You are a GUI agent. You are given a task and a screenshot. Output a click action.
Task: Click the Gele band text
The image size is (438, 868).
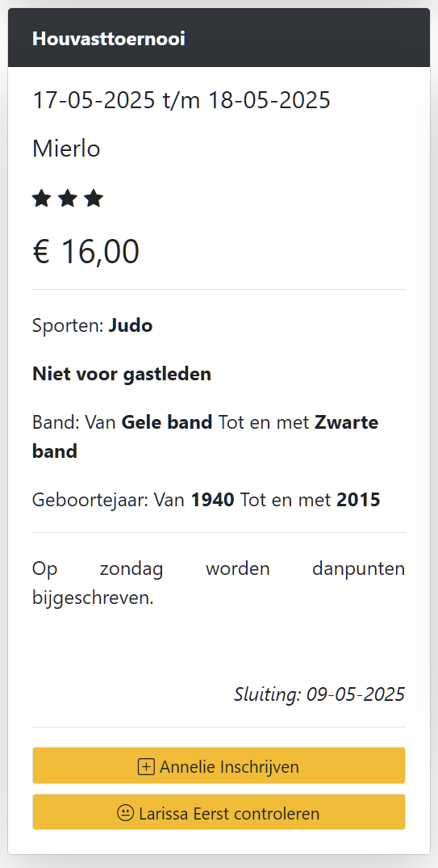click(x=167, y=423)
